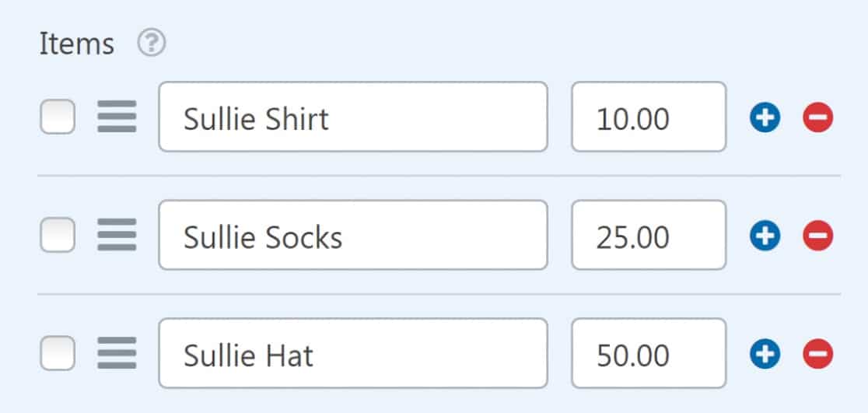Add a new item after Sullie Socks

pyautogui.click(x=765, y=236)
